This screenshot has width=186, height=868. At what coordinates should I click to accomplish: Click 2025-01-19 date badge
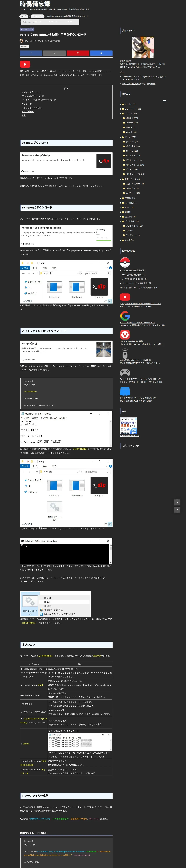click(27, 30)
